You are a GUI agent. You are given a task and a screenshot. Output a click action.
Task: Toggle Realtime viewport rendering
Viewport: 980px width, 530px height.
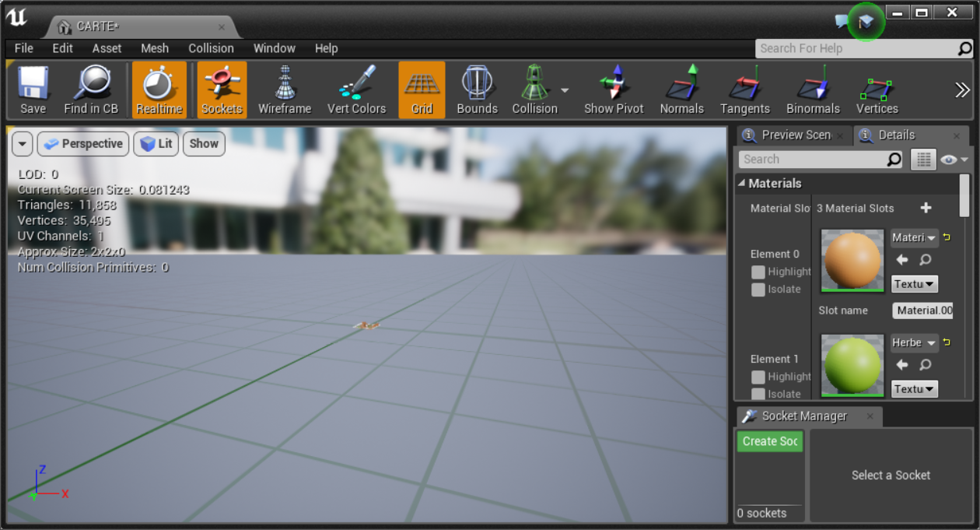(159, 88)
